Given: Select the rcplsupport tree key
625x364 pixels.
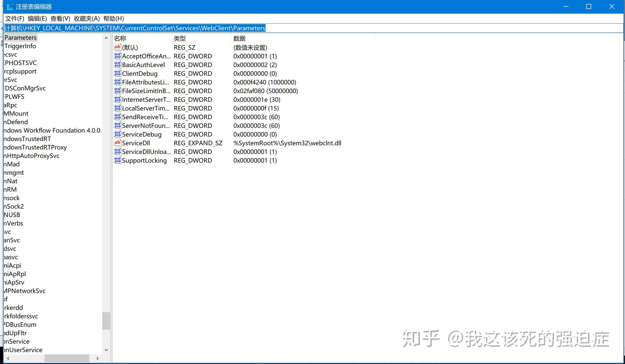Looking at the screenshot, I should [x=20, y=72].
